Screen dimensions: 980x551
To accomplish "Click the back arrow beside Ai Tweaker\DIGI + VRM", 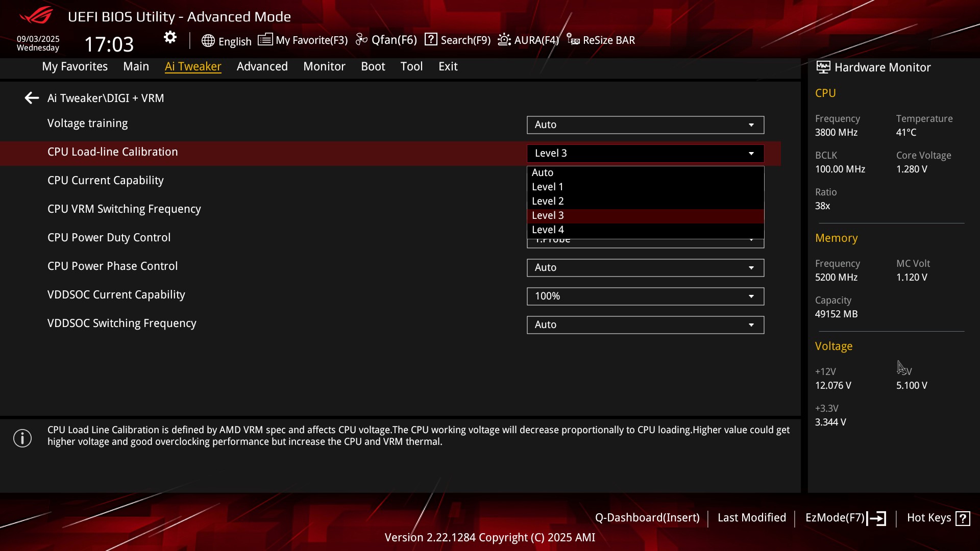I will click(x=32, y=98).
